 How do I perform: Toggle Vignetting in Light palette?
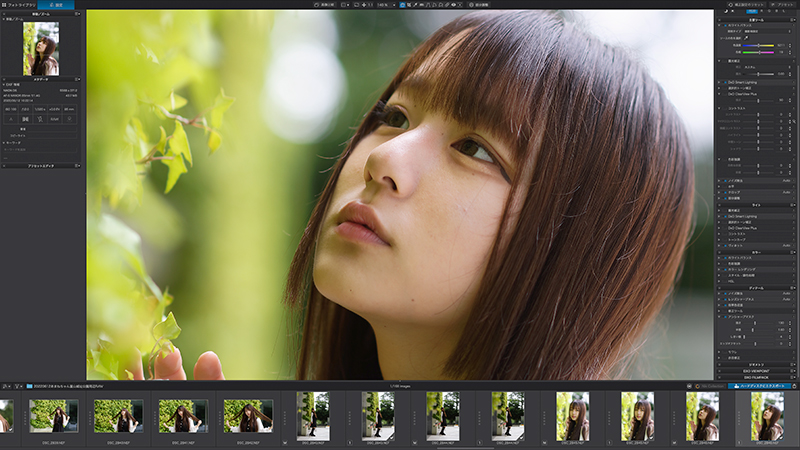pyautogui.click(x=726, y=245)
